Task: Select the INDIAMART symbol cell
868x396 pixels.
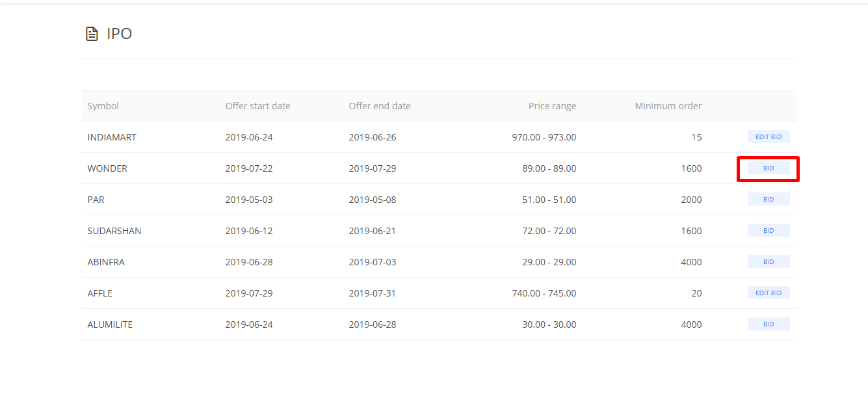Action: pos(112,137)
